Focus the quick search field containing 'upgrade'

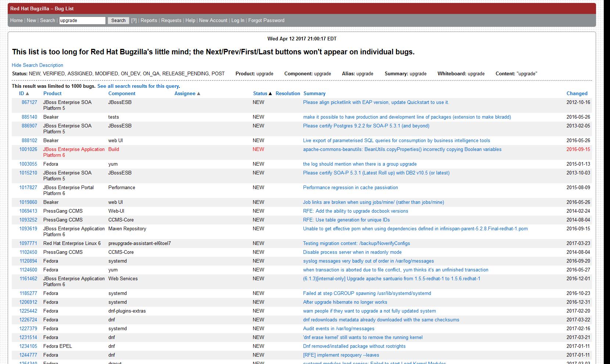[x=82, y=21]
